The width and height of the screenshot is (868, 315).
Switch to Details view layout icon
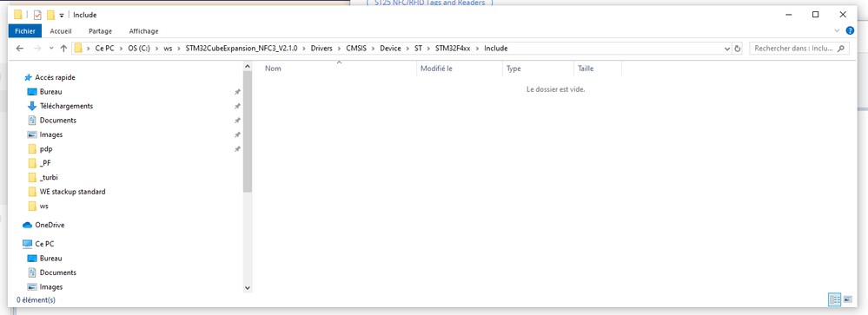pyautogui.click(x=834, y=299)
